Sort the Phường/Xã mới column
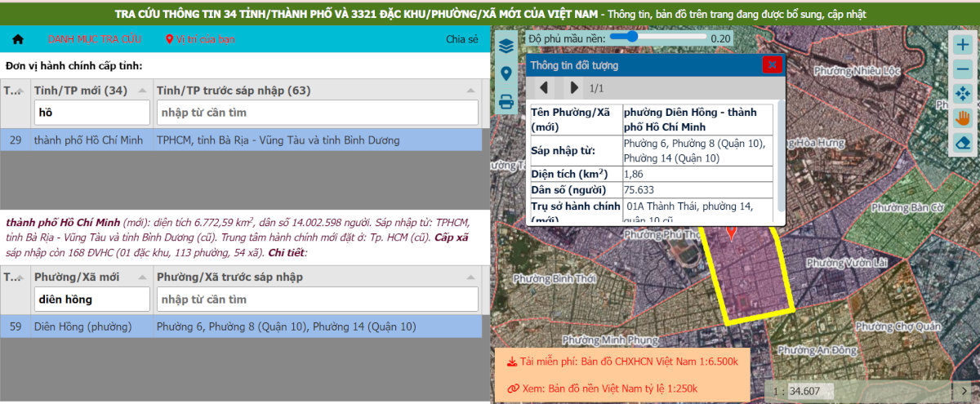The height and width of the screenshot is (404, 980). click(x=143, y=277)
